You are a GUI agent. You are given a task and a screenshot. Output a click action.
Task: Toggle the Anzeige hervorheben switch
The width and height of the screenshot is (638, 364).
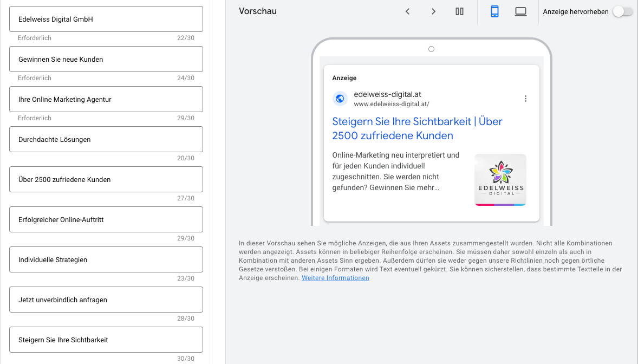[623, 12]
